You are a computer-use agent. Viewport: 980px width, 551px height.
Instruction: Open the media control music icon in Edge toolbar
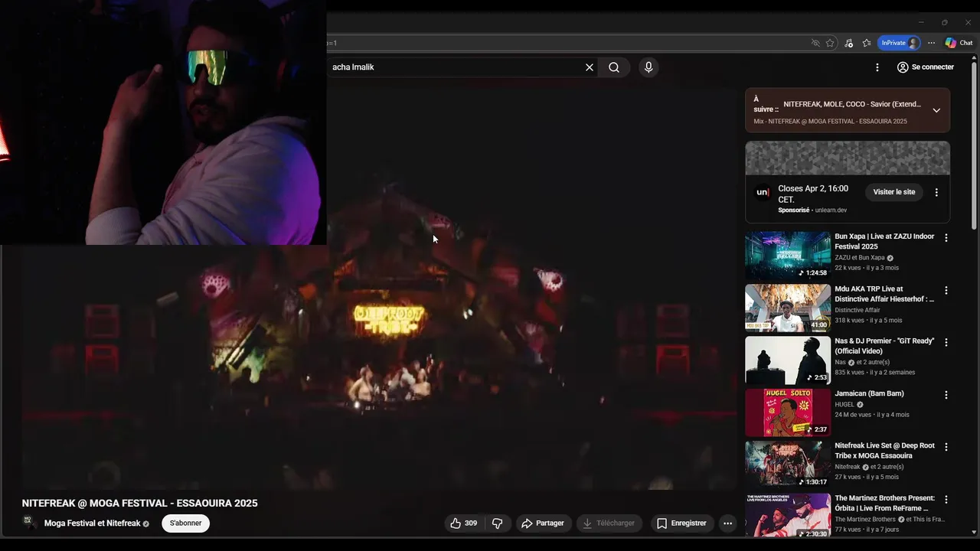848,43
